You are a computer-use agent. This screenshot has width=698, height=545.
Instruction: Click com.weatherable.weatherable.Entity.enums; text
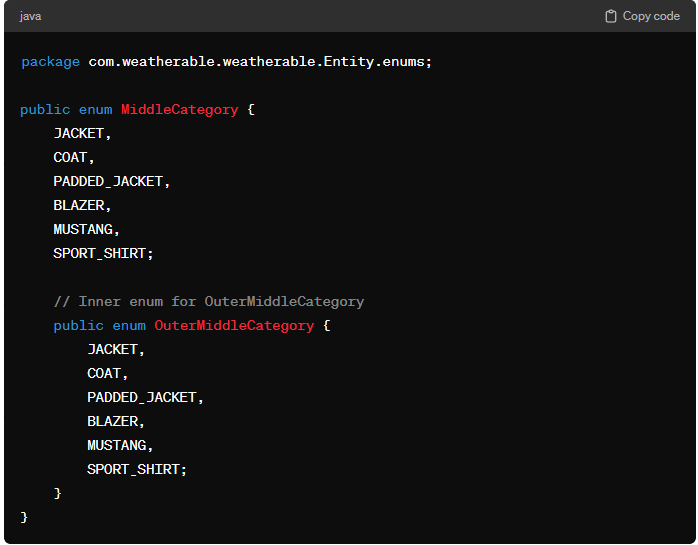coord(260,61)
